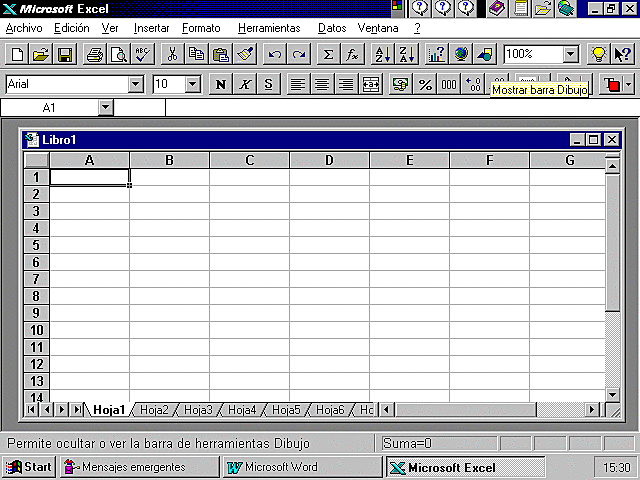The height and width of the screenshot is (480, 640).
Task: Open the zoom 100% dropdown arrow
Action: coord(571,54)
